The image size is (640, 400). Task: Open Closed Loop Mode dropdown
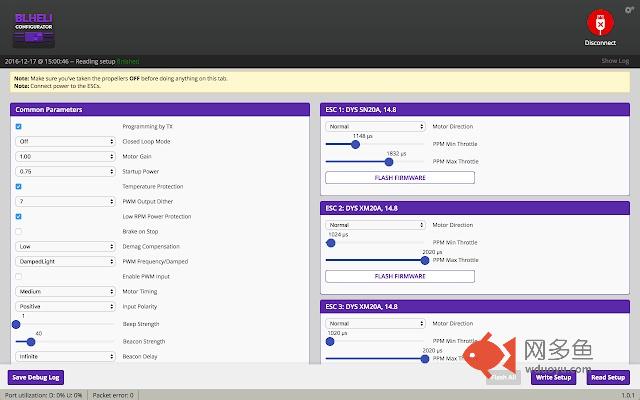[x=65, y=141]
